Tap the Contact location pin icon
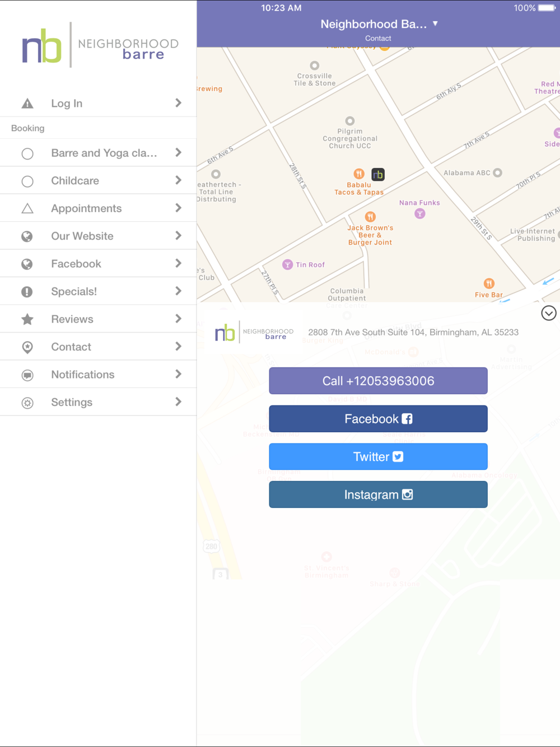This screenshot has width=560, height=747. (27, 347)
